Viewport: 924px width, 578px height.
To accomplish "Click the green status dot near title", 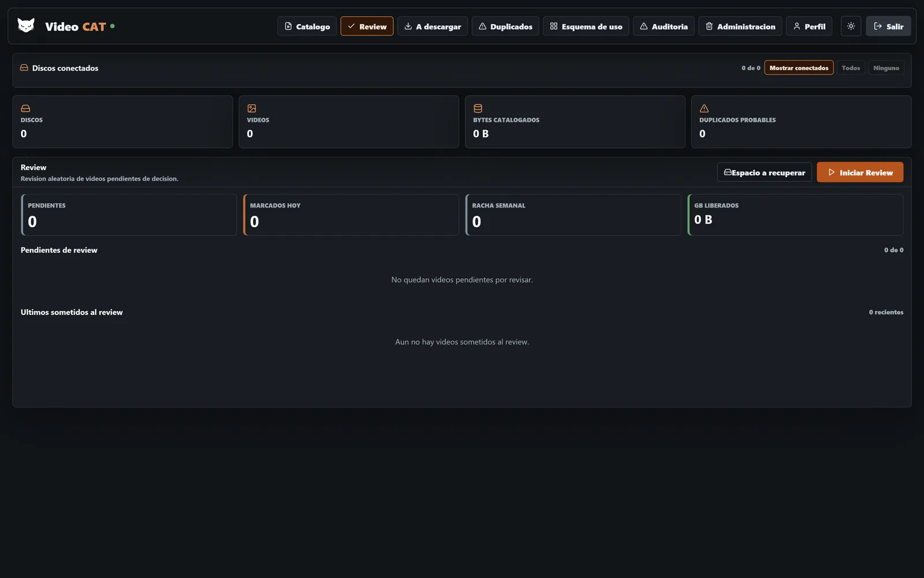I will 112,26.
